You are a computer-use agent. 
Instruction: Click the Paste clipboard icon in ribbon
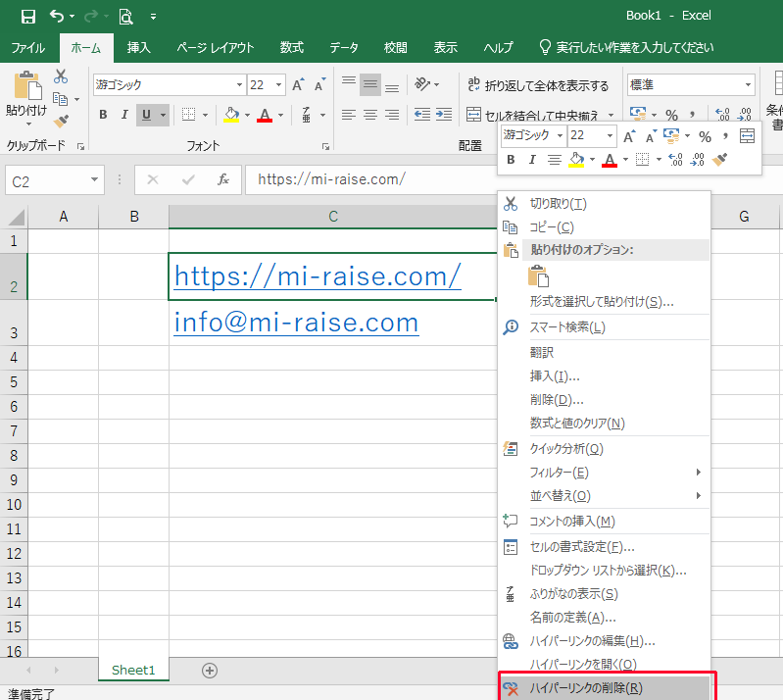point(27,85)
